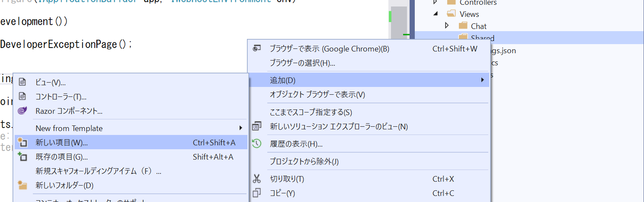Click the new folder (新しいフォルダー) icon
Viewport: 644px width, 202px height.
point(22,185)
